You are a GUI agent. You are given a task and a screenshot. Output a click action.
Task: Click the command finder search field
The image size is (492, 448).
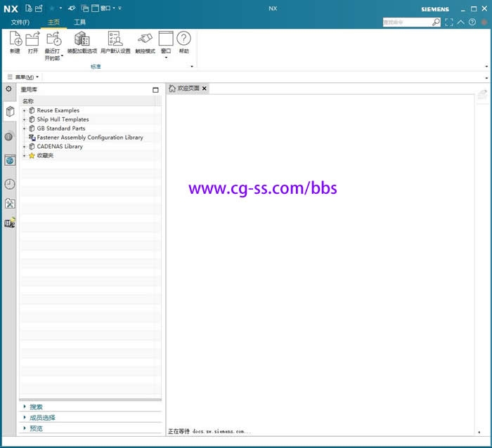pos(407,22)
